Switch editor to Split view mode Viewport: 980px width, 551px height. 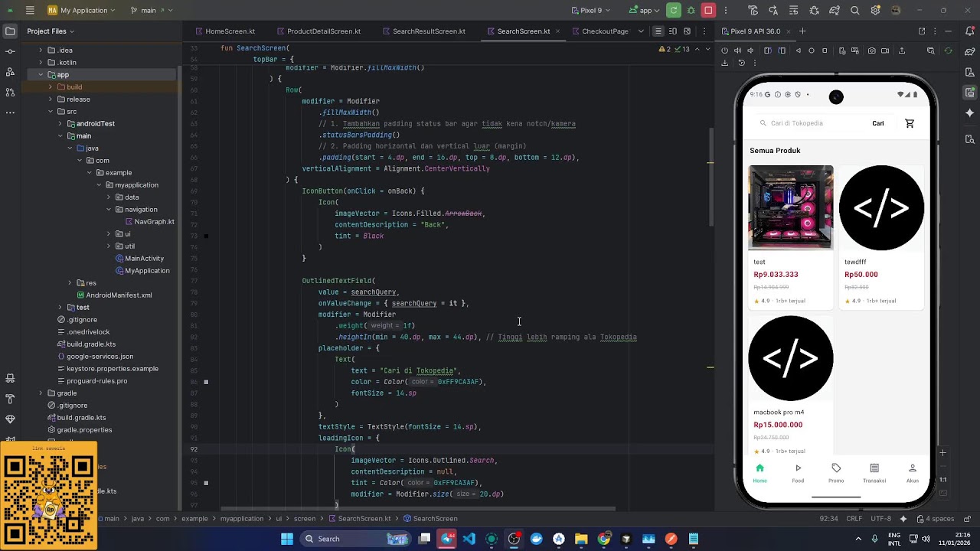click(x=673, y=31)
